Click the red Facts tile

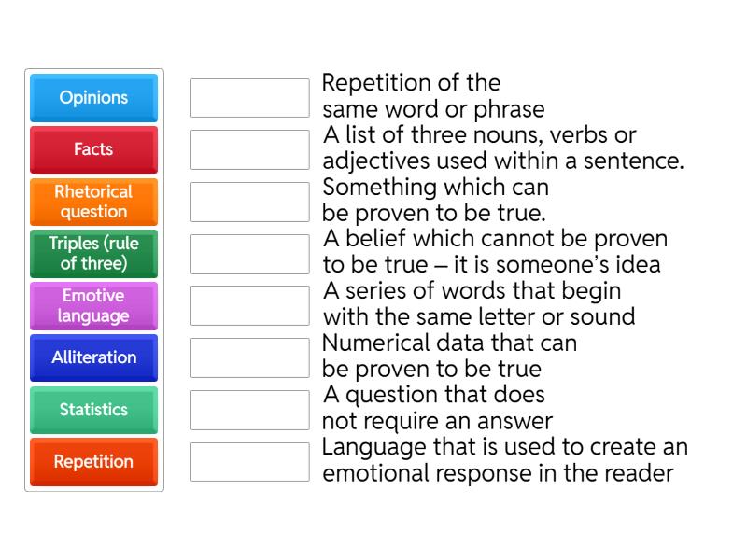(93, 149)
